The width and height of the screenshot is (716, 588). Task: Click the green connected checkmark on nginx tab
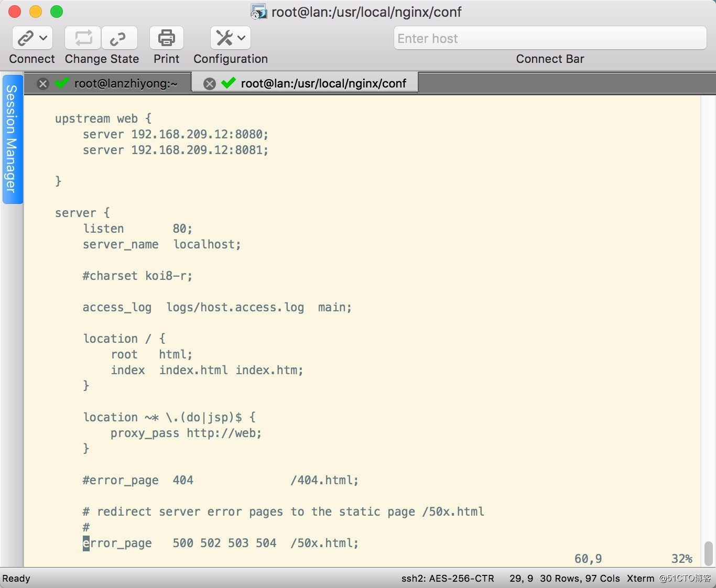pyautogui.click(x=228, y=83)
